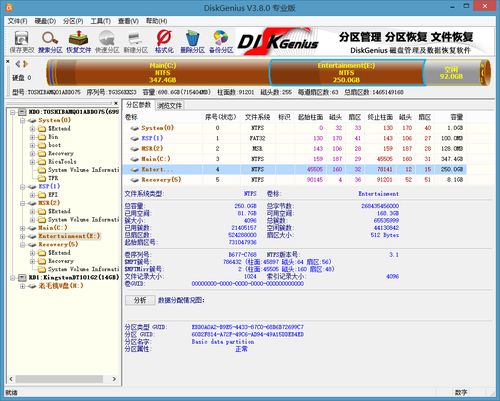Select 老毛桃U盘(H:) in tree
Image resolution: width=500 pixels, height=401 pixels.
pyautogui.click(x=61, y=286)
